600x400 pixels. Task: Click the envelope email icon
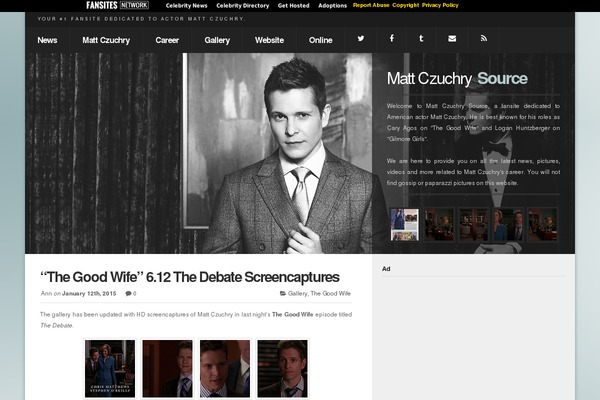point(452,38)
